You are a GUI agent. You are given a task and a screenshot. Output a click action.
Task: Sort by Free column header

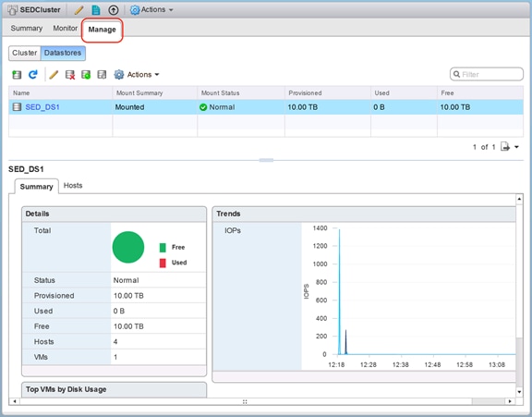pyautogui.click(x=480, y=92)
